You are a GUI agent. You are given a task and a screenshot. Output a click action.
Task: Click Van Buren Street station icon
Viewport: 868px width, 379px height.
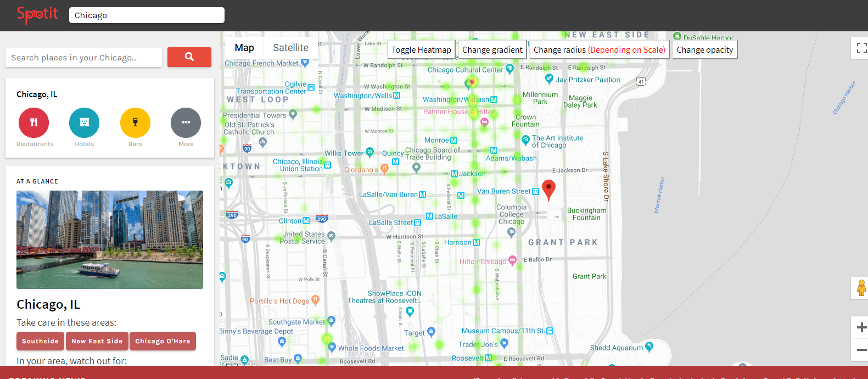pyautogui.click(x=536, y=192)
